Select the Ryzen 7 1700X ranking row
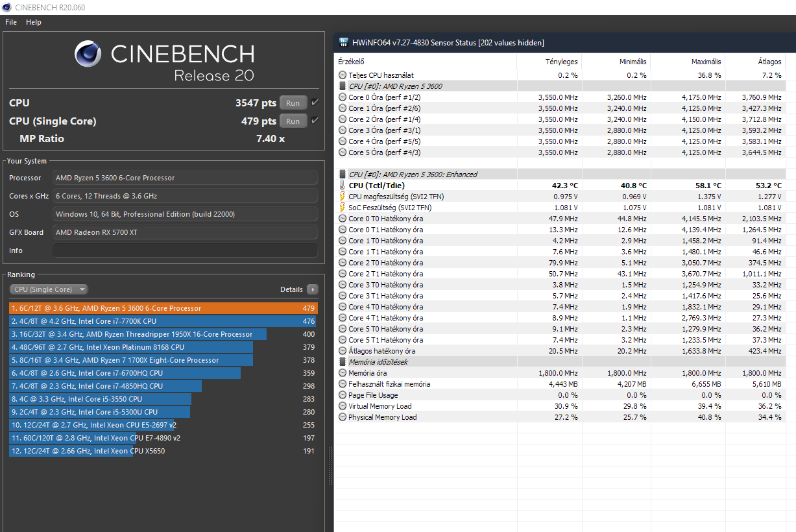 point(163,360)
